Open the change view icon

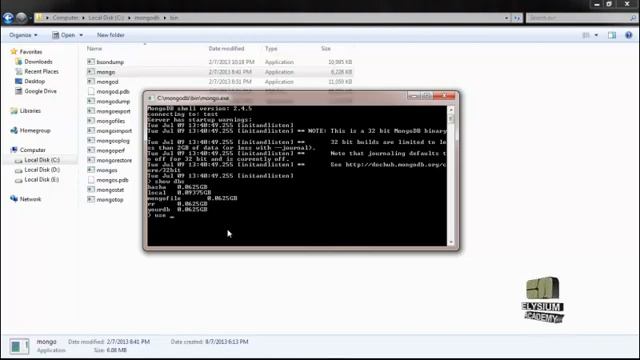(586, 36)
